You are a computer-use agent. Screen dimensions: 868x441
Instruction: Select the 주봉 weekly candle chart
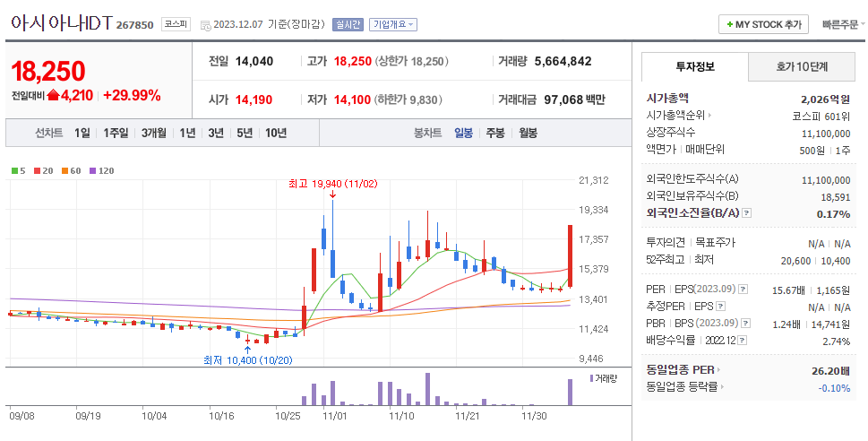pyautogui.click(x=495, y=133)
